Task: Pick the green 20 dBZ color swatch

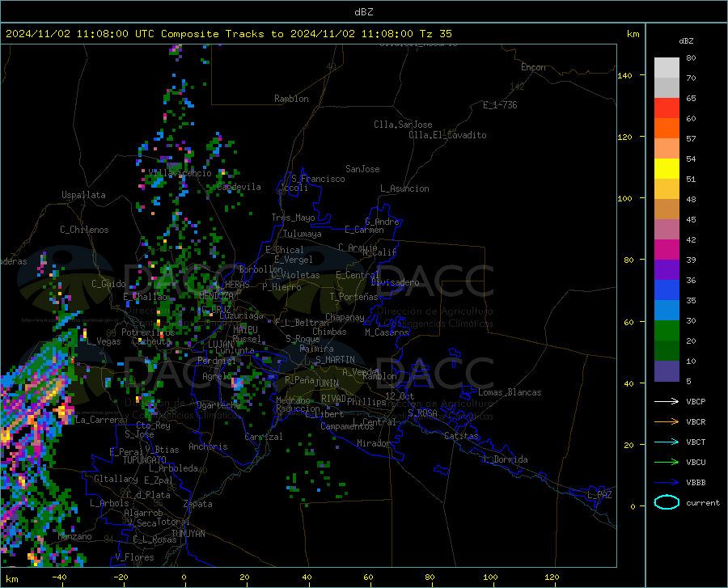Action: tap(667, 331)
